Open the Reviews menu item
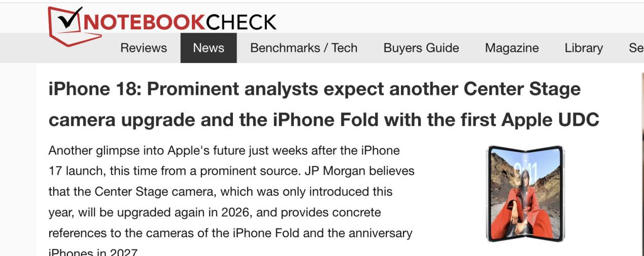Viewport: 644px width, 256px height. click(144, 48)
